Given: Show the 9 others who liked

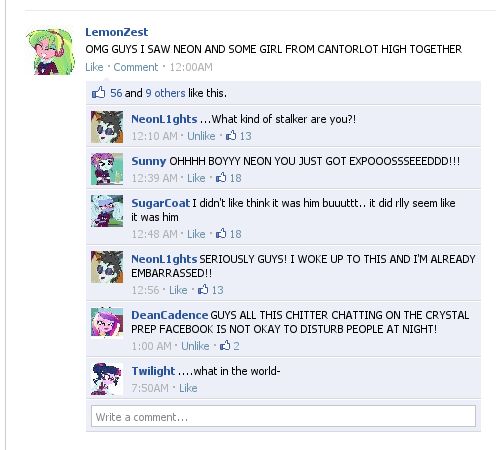Looking at the screenshot, I should pos(165,93).
